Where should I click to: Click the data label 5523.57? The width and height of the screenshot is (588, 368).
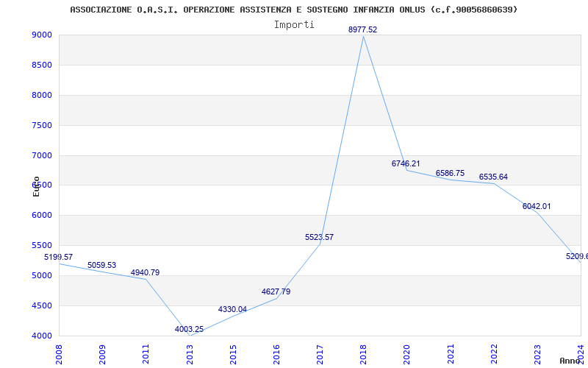point(319,237)
